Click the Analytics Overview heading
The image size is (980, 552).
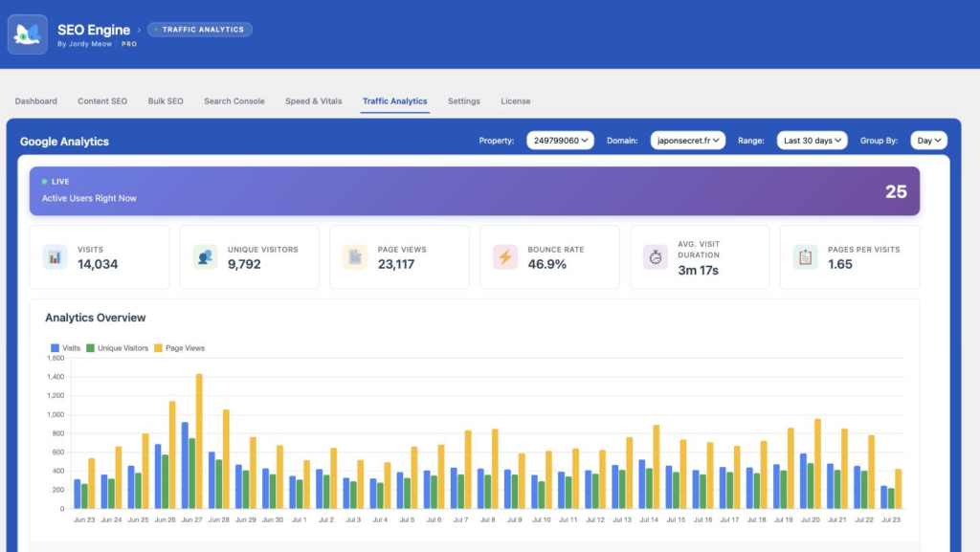(95, 318)
